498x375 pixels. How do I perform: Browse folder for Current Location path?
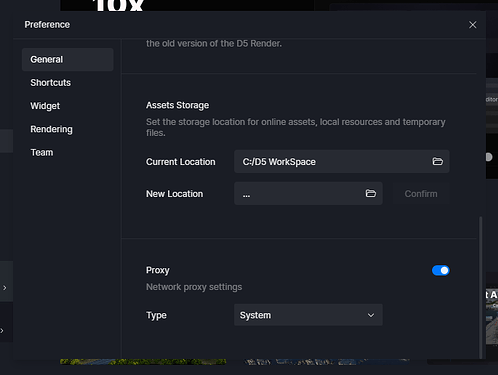pos(437,162)
